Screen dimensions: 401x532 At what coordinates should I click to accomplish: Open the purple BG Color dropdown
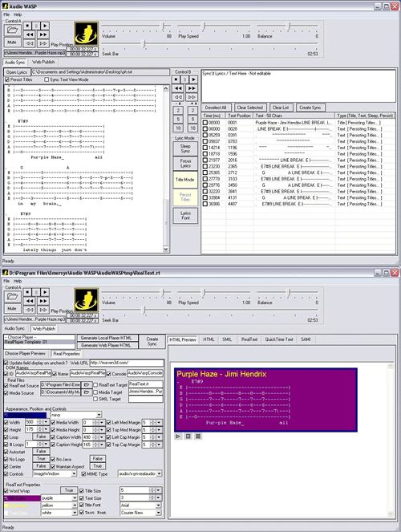(x=75, y=498)
